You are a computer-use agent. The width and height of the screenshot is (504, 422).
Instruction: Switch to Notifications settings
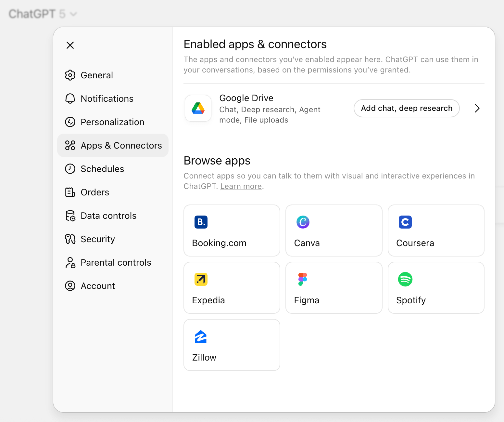tap(107, 99)
